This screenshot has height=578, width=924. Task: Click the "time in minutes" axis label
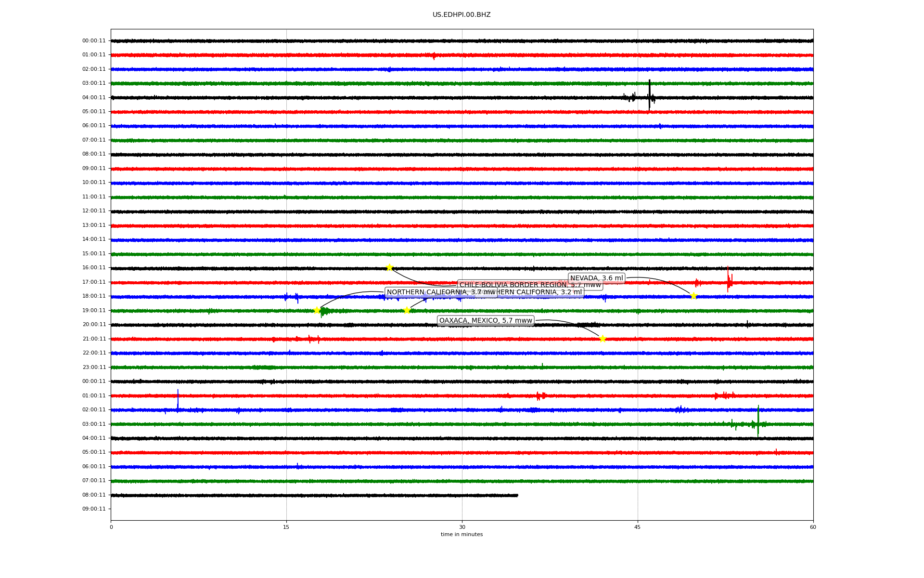click(x=462, y=535)
